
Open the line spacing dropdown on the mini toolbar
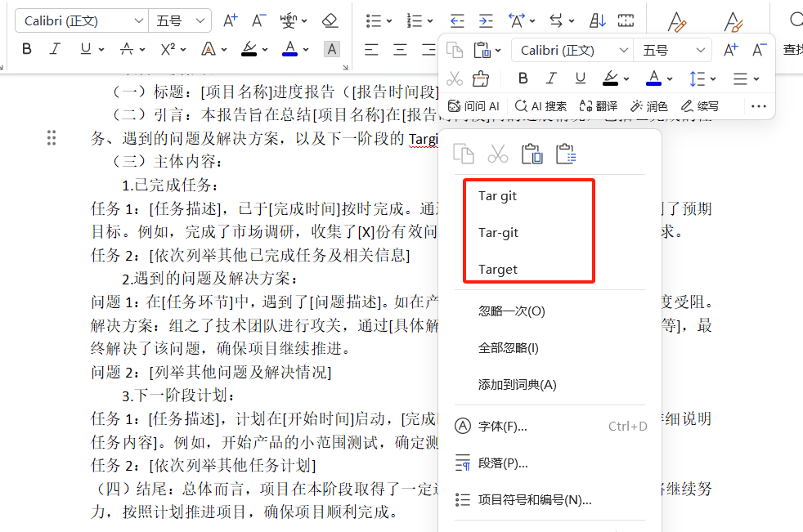click(702, 78)
